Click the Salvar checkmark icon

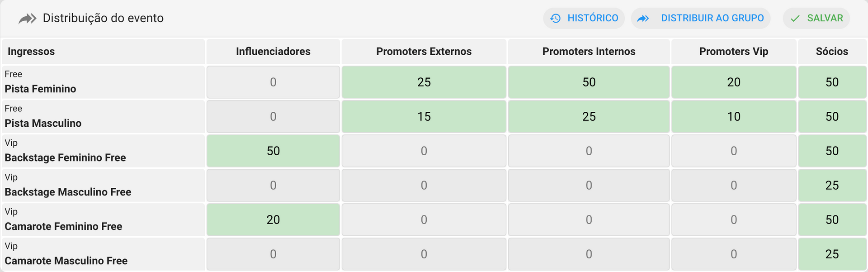795,19
